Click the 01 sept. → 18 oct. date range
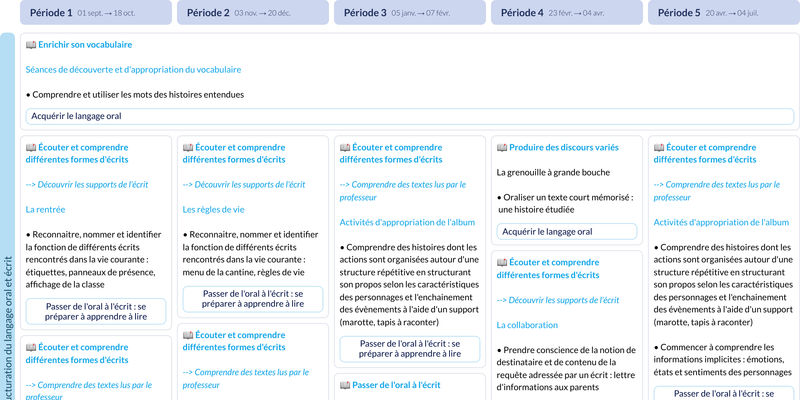This screenshot has height=400, width=800. coord(106,13)
